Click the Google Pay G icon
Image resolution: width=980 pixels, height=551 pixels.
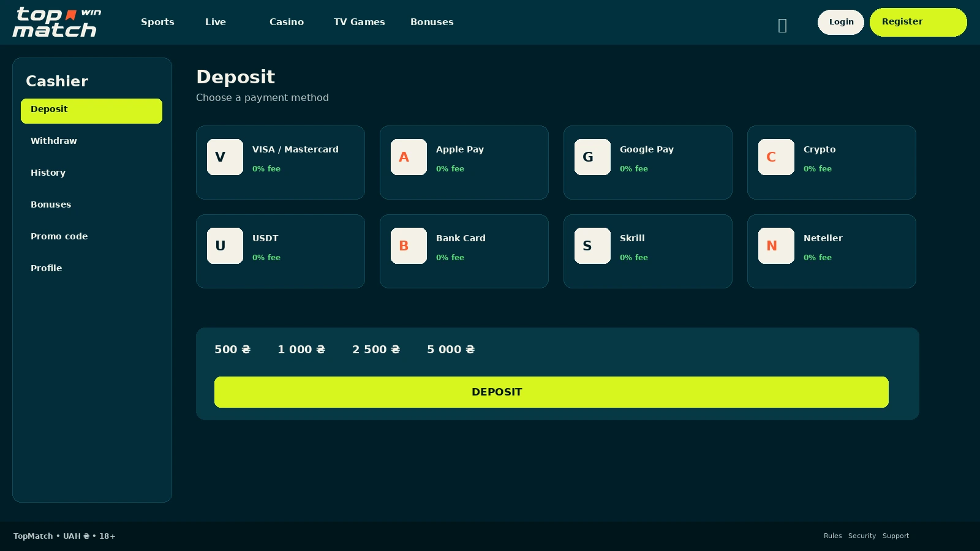pos(592,157)
